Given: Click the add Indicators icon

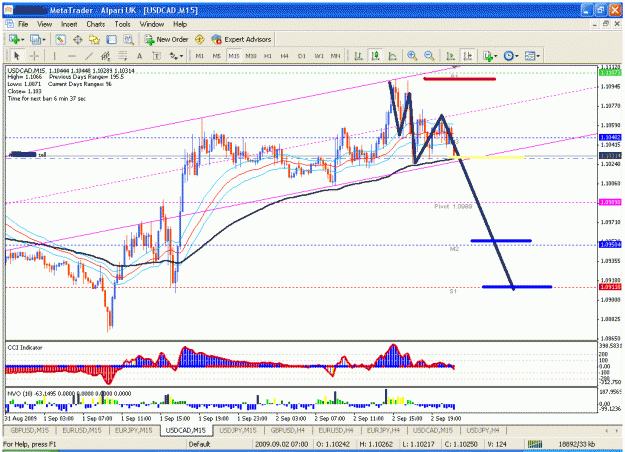Looking at the screenshot, I should click(x=488, y=56).
